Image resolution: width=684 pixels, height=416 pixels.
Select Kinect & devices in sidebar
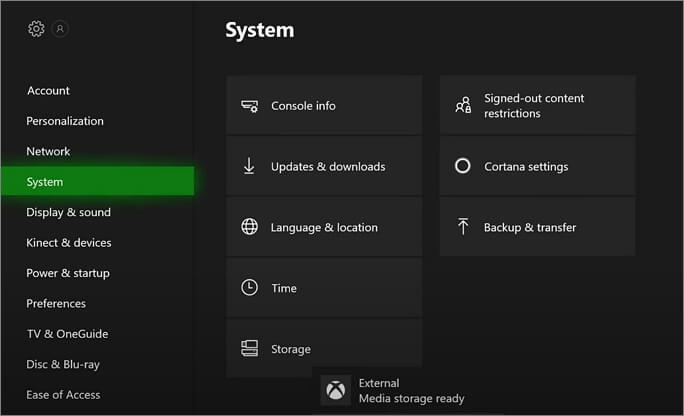(69, 243)
